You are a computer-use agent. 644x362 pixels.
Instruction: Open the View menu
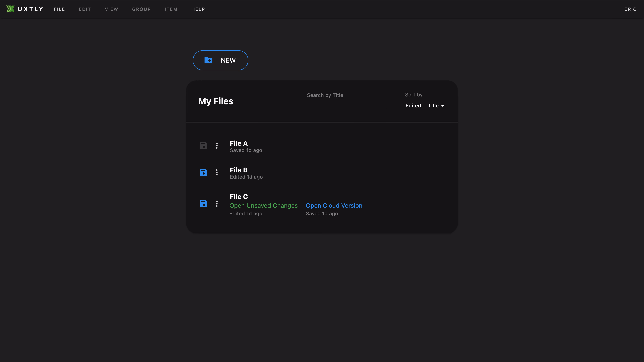111,9
